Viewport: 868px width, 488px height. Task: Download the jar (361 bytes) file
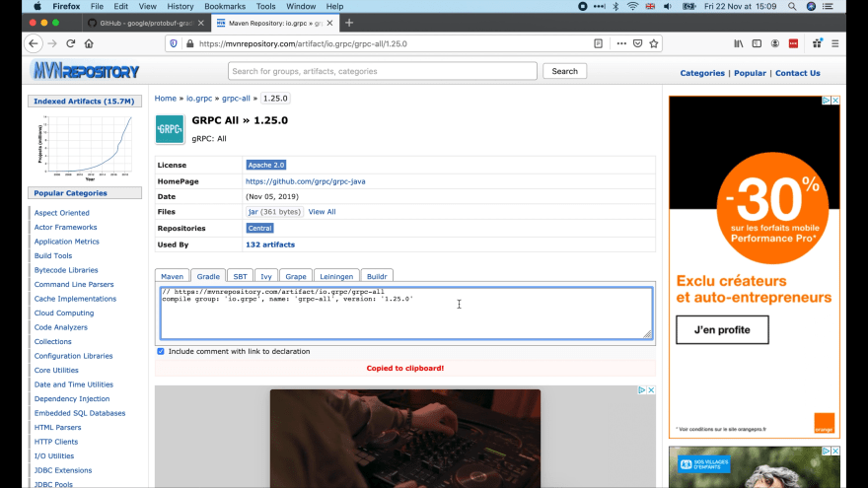[274, 211]
